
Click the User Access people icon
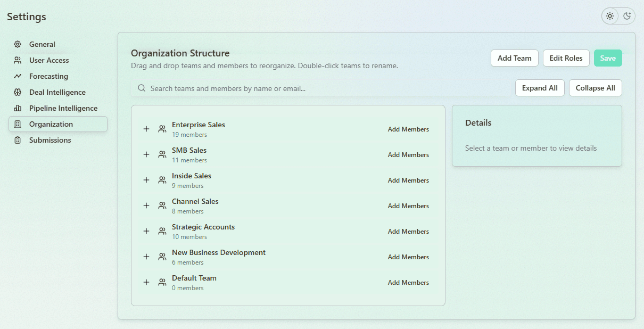coord(18,60)
